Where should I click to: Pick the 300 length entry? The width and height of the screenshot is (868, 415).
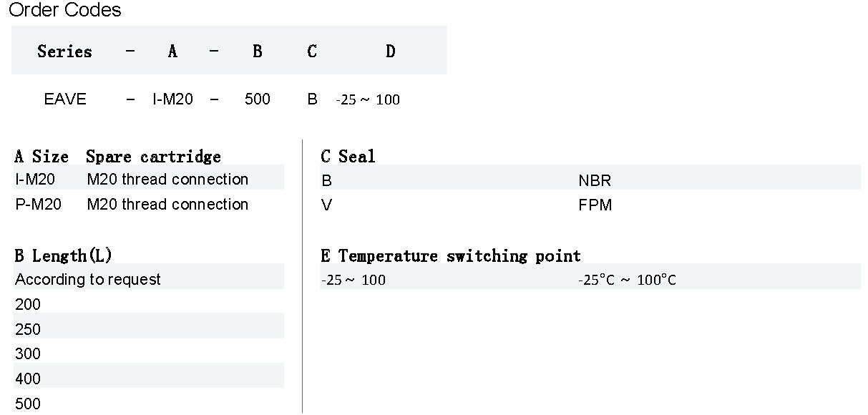28,354
